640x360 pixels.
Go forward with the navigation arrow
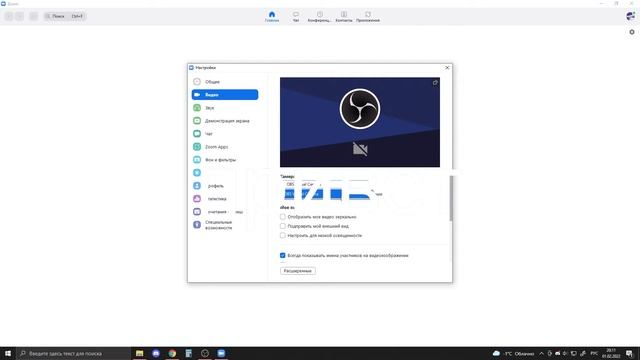(19, 16)
